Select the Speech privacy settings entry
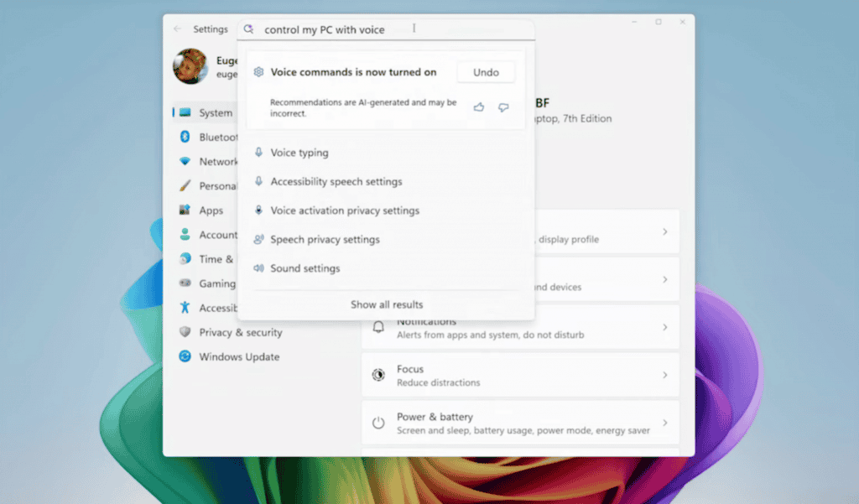This screenshot has width=859, height=504. [325, 239]
